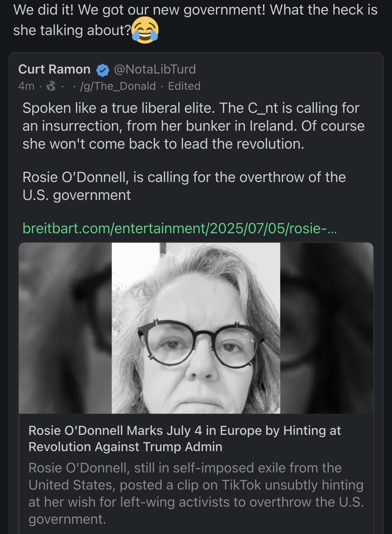
Task: Open the black-and-white face photo preview
Action: pos(196,328)
